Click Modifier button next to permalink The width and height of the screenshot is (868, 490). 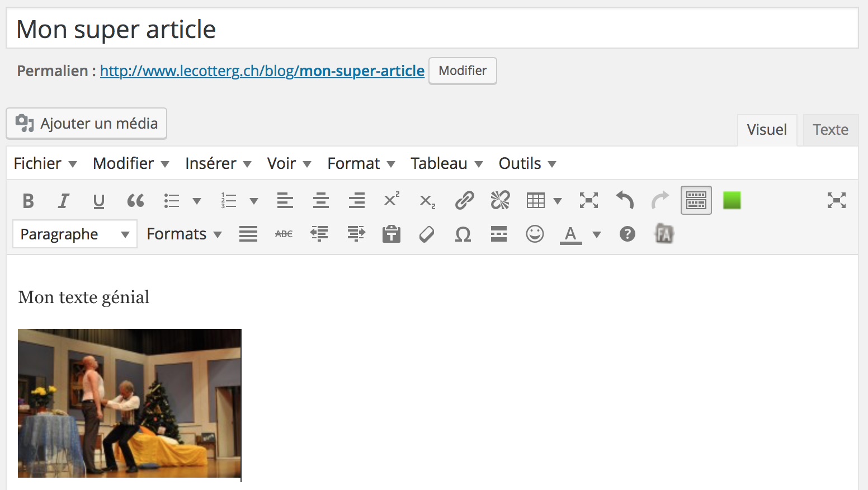tap(463, 71)
